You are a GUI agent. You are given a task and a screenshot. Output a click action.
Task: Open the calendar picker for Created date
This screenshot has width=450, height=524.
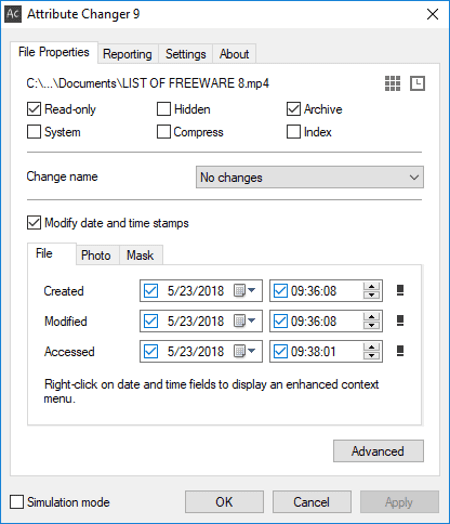point(244,290)
